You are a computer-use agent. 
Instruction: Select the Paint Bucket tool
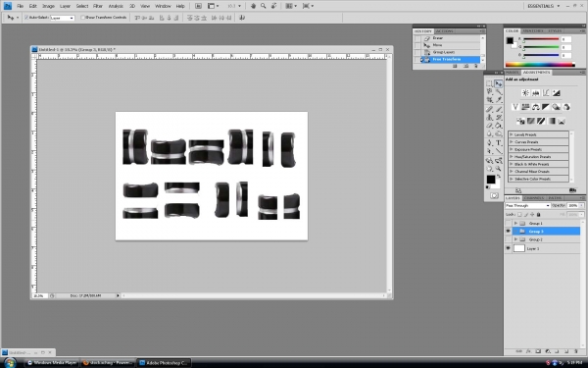click(x=499, y=126)
